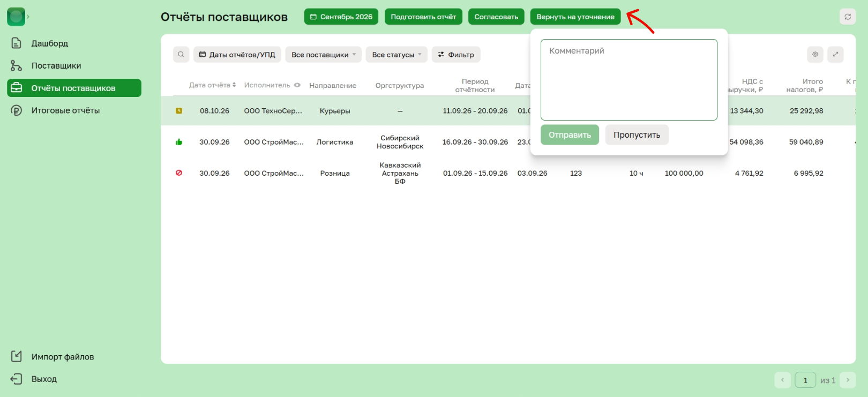Click the 08.10.26 report date cell
The width and height of the screenshot is (868, 397).
214,111
